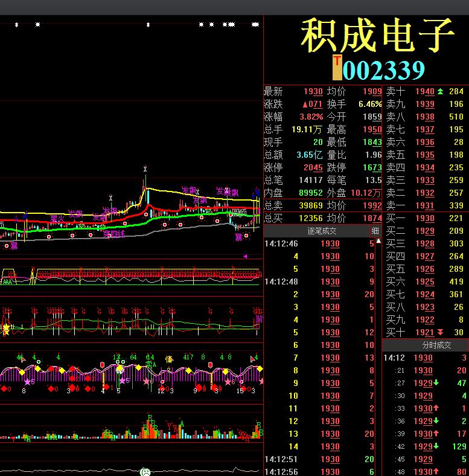Click the 14:12:51 tick trade row
This screenshot has height=476, width=469.
tap(319, 459)
